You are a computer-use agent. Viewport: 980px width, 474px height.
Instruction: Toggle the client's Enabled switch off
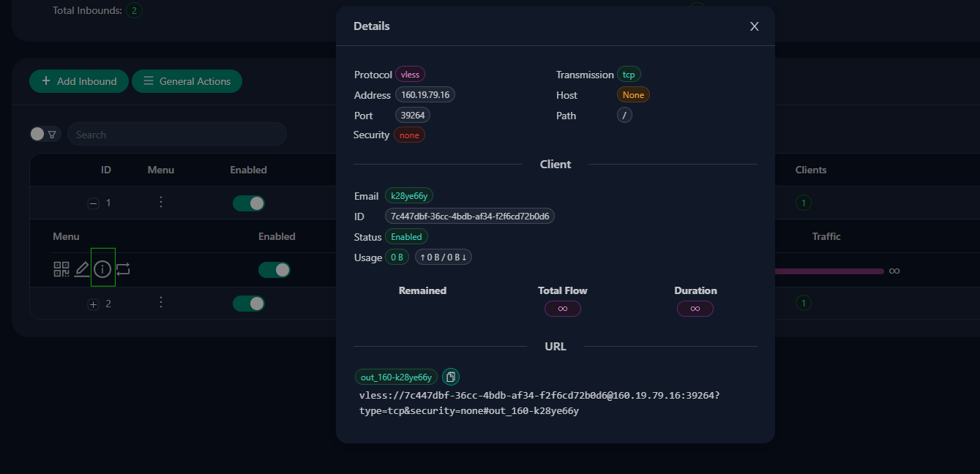tap(274, 270)
